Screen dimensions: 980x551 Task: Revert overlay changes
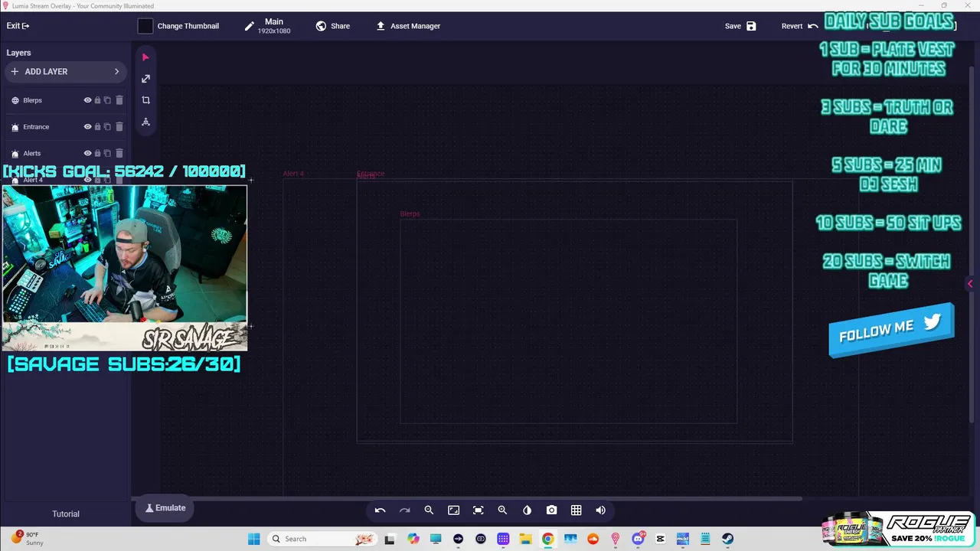pos(799,26)
